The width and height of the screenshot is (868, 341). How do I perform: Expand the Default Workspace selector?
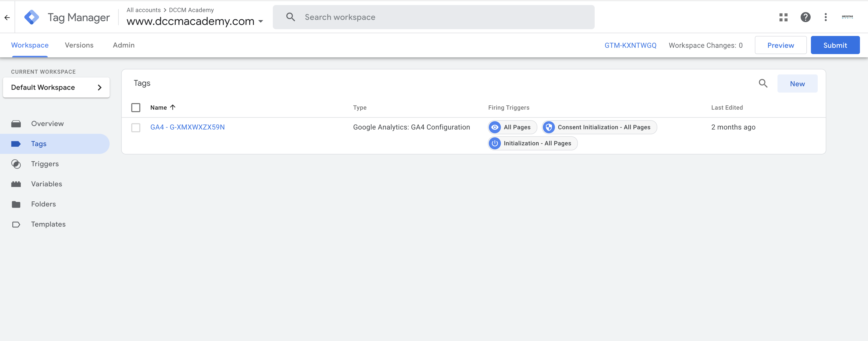coord(56,88)
